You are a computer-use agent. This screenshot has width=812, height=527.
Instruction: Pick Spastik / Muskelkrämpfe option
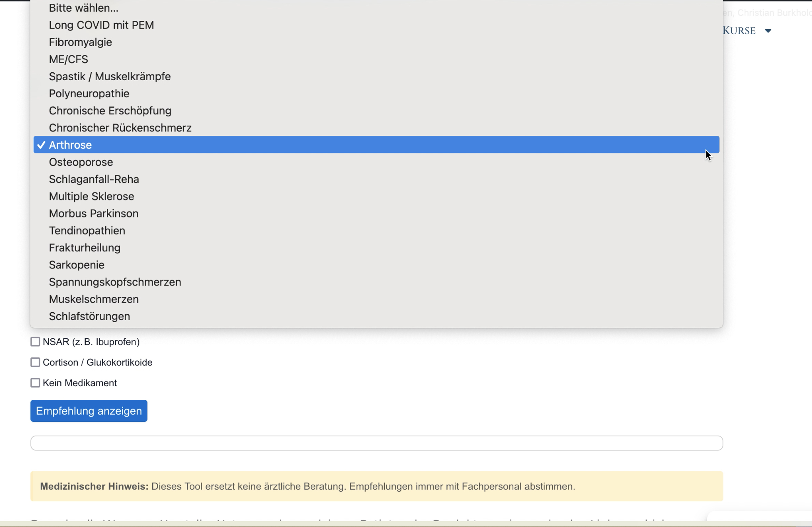[x=110, y=76]
